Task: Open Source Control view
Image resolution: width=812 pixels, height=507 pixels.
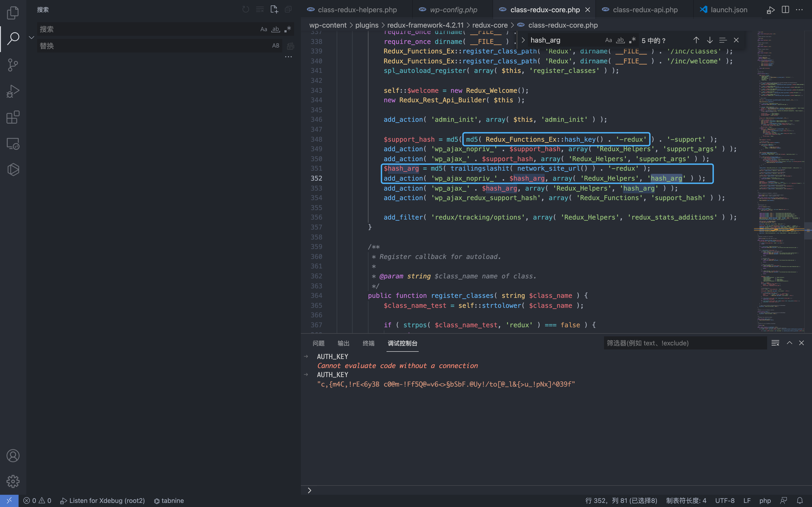Action: (13, 65)
